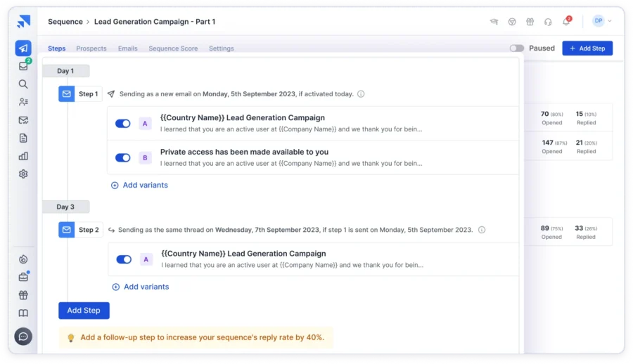Open the prospects people icon in sidebar
The height and width of the screenshot is (364, 633).
[23, 102]
